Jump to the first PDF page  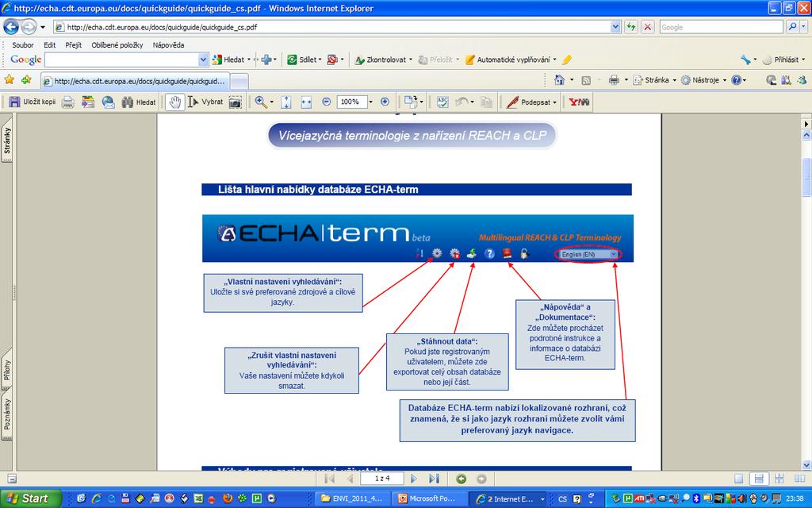coord(329,479)
